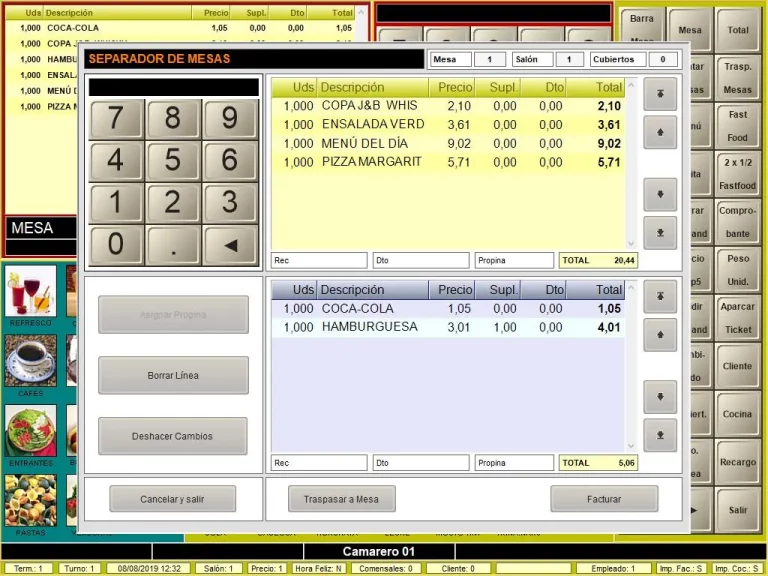Click the lower list's jump-to-first arrow
The height and width of the screenshot is (576, 768).
pos(660,296)
